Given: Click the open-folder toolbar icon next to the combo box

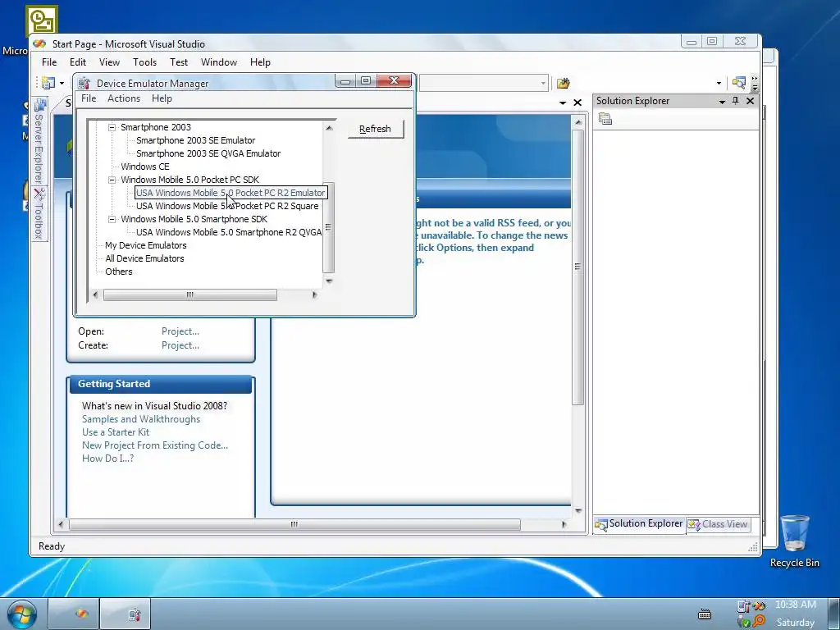Looking at the screenshot, I should (563, 83).
